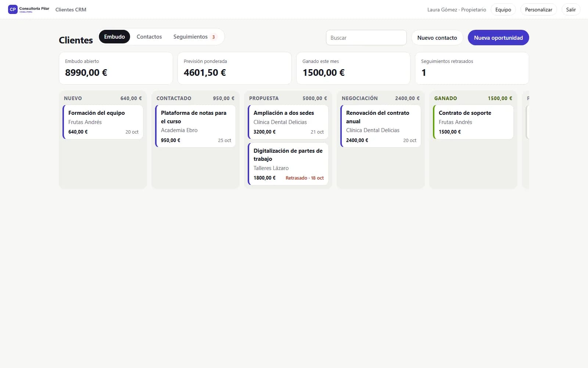Click Laura Gómez · Propietario user label

pyautogui.click(x=456, y=10)
